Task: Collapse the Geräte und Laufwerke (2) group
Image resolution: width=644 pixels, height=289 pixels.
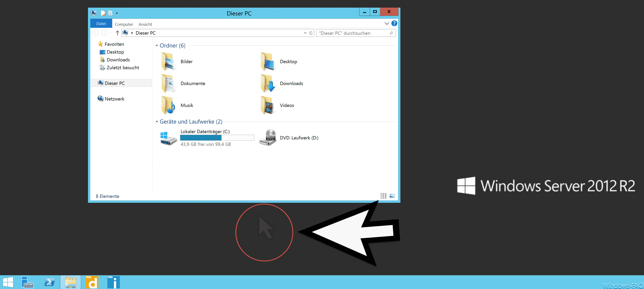Action: tap(157, 122)
